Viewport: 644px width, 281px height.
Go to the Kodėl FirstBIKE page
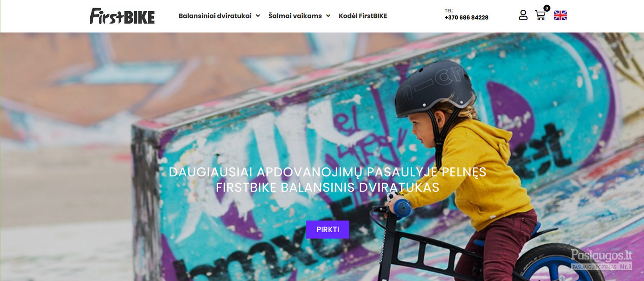[363, 16]
